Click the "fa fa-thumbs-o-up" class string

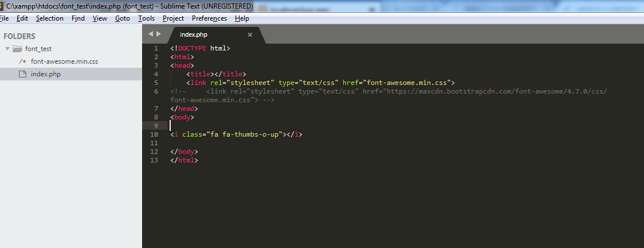(x=245, y=134)
